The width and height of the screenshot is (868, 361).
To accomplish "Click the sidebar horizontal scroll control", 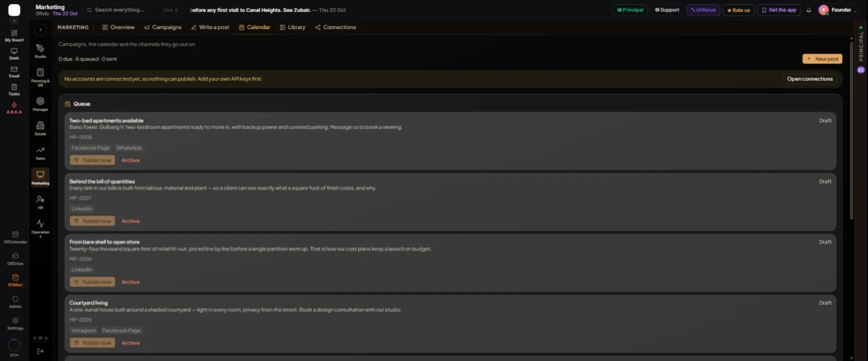I will (41, 338).
